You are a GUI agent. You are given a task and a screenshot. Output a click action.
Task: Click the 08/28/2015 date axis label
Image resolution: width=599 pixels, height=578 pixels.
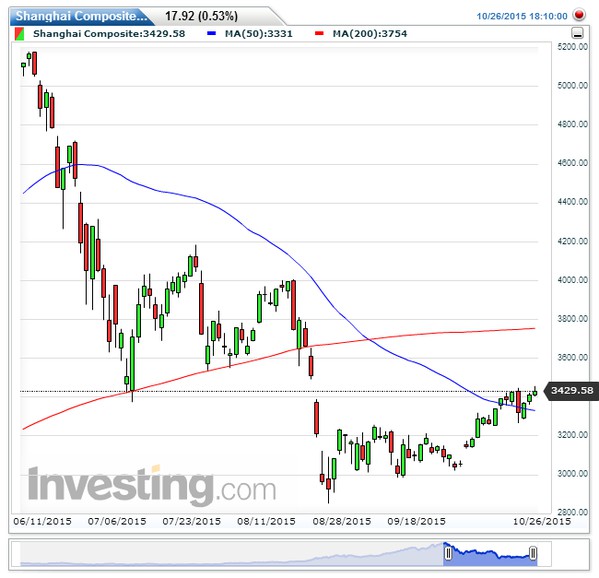coord(342,521)
